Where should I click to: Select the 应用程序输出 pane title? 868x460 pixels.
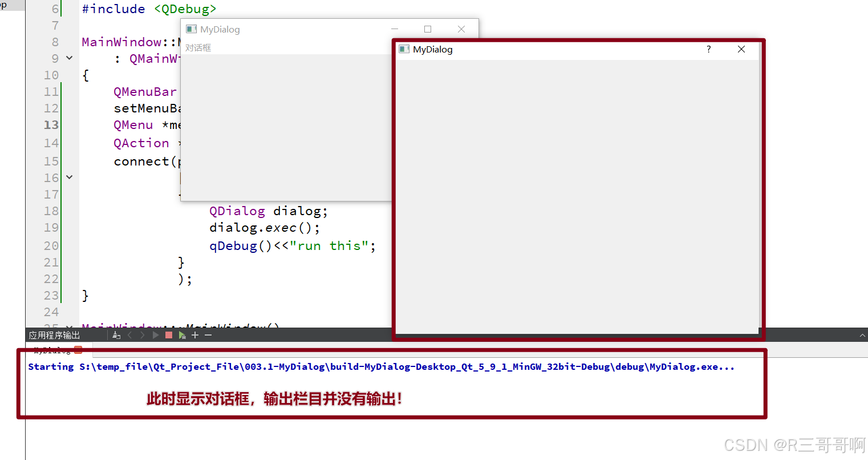tap(54, 335)
